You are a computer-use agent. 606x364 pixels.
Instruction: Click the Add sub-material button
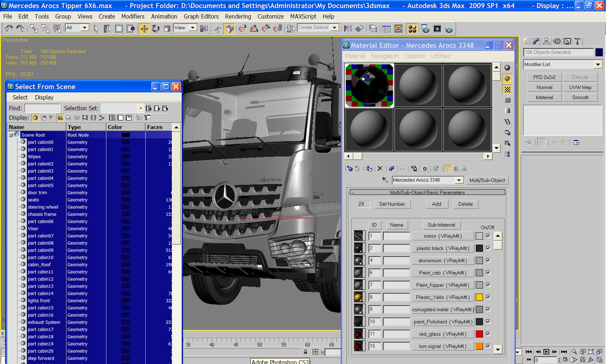(436, 204)
